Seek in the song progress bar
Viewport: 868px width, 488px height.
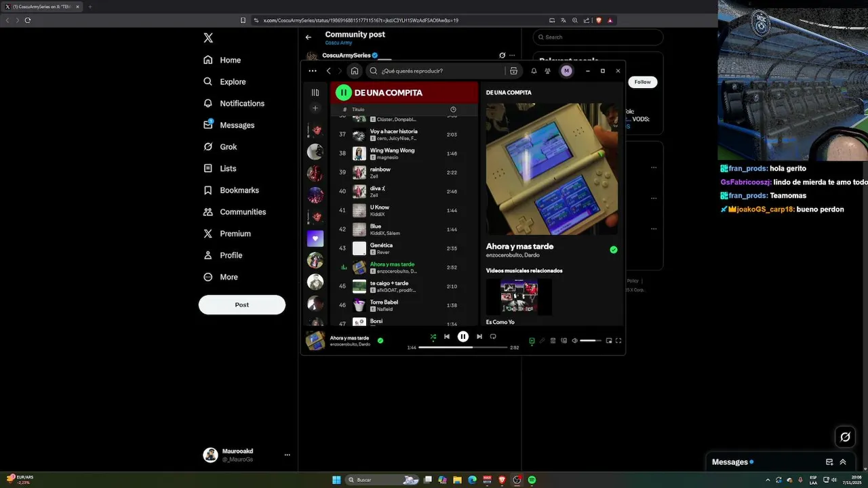coord(463,347)
